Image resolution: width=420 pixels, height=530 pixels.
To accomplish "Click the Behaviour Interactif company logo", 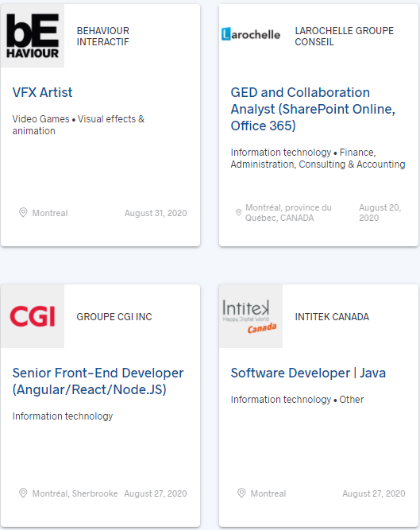I will (x=33, y=36).
